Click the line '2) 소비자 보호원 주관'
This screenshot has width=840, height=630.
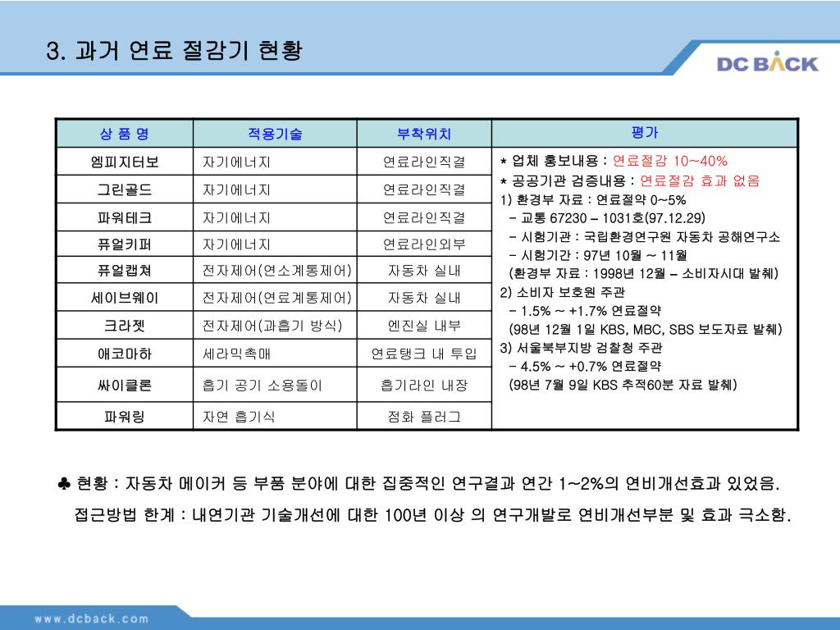pos(563,292)
